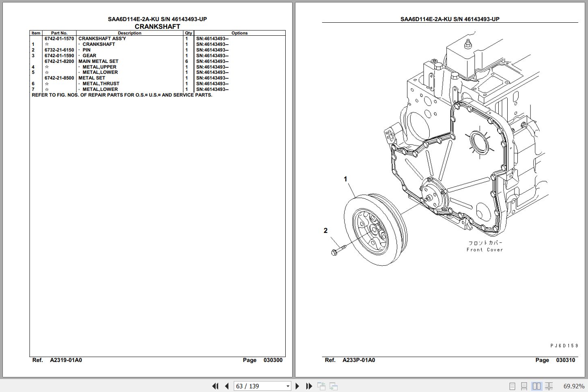Toggle two-page facing view
Screen dimensions: 588x392
(x=536, y=386)
